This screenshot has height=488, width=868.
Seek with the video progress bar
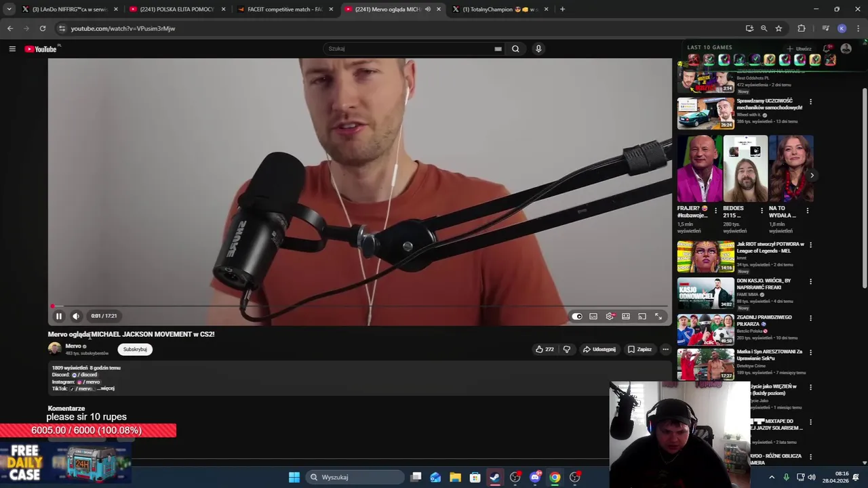click(359, 306)
